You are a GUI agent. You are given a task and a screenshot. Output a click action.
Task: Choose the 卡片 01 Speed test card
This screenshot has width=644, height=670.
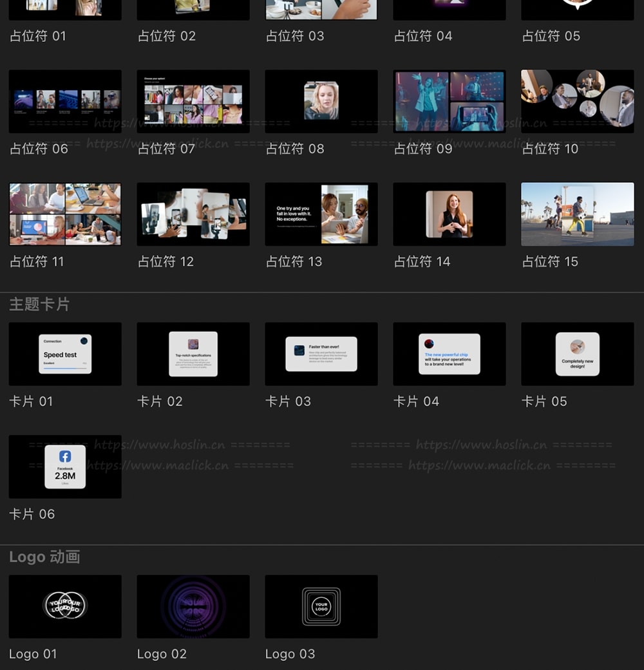point(65,354)
